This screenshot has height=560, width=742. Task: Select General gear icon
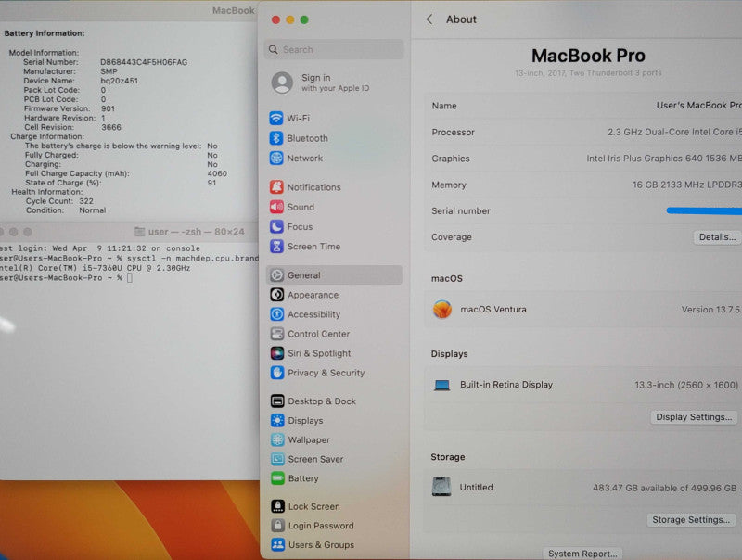277,274
